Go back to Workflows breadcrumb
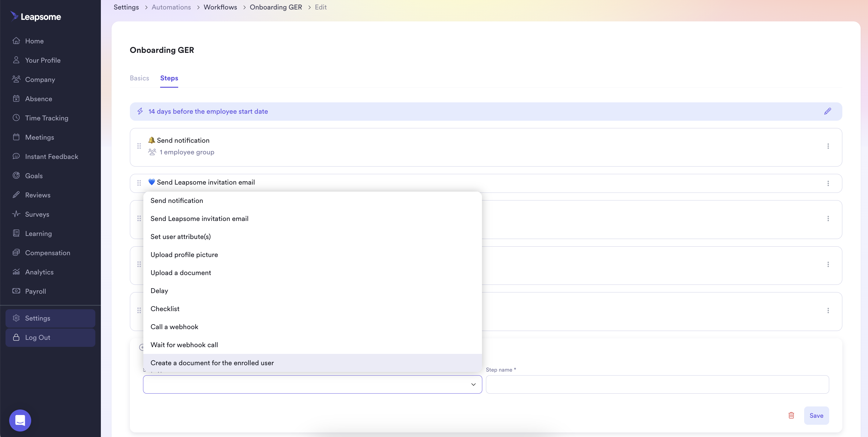Screen dimensions: 868x437 (220, 7)
